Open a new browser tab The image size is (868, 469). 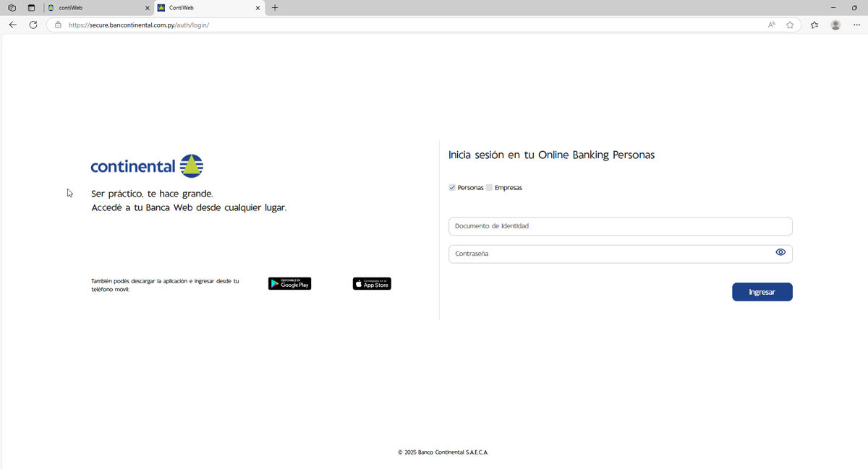tap(275, 8)
